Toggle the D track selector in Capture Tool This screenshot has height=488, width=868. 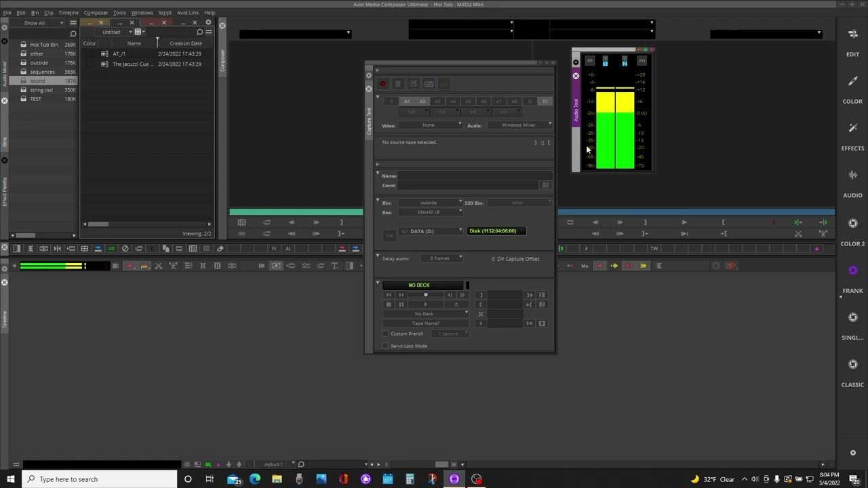[530, 102]
